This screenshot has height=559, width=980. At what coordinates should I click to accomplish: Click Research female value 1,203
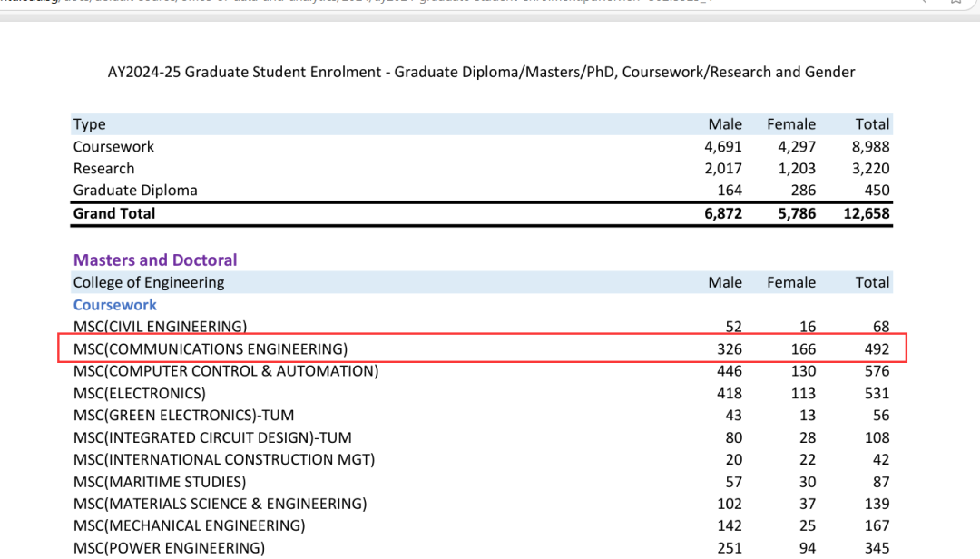tap(797, 169)
